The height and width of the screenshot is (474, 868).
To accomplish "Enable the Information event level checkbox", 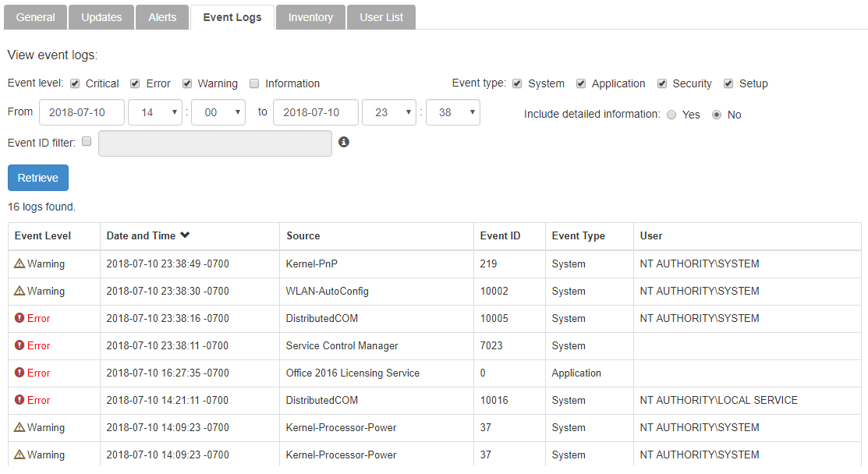I will click(254, 83).
